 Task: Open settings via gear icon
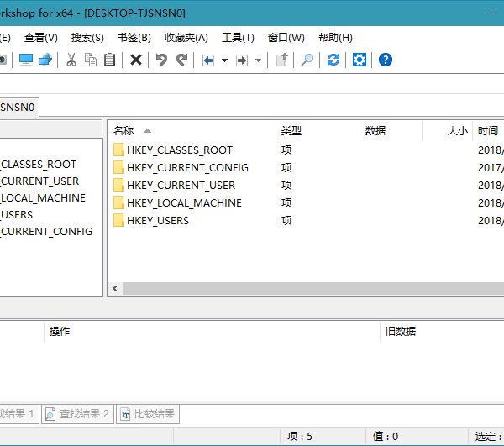(x=359, y=60)
